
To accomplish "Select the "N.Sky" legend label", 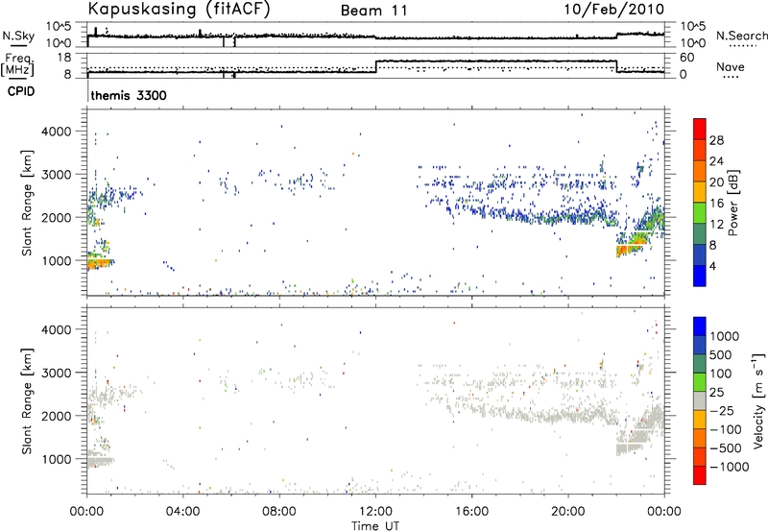I will (18, 36).
